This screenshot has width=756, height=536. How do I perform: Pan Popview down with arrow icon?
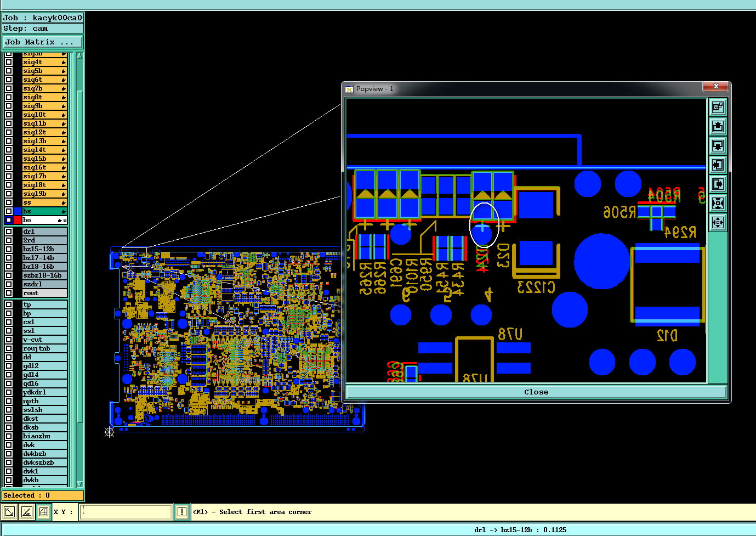point(718,145)
